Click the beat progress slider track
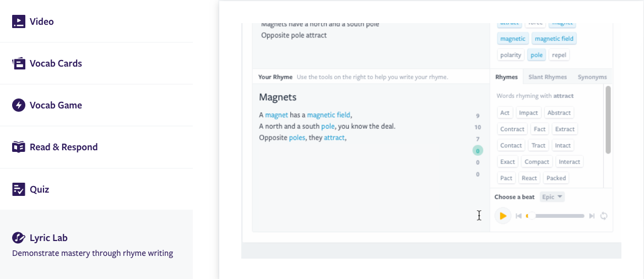Viewport: 644px width, 279px height. (556, 216)
